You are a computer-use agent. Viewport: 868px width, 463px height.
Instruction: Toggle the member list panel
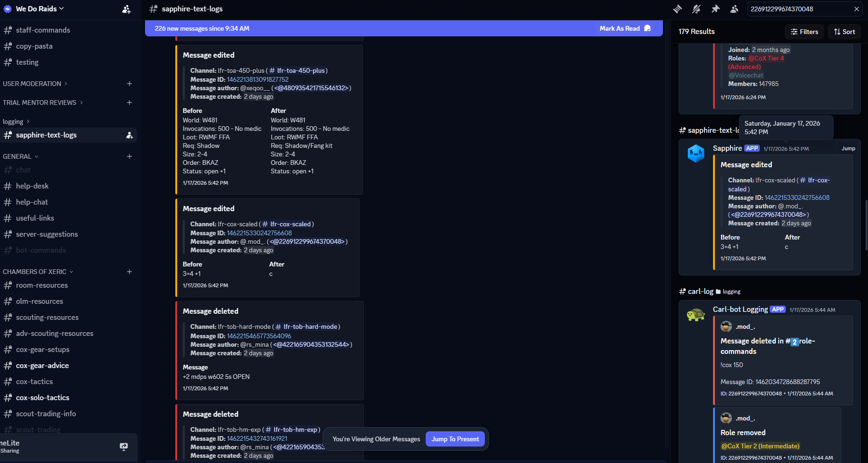[734, 9]
